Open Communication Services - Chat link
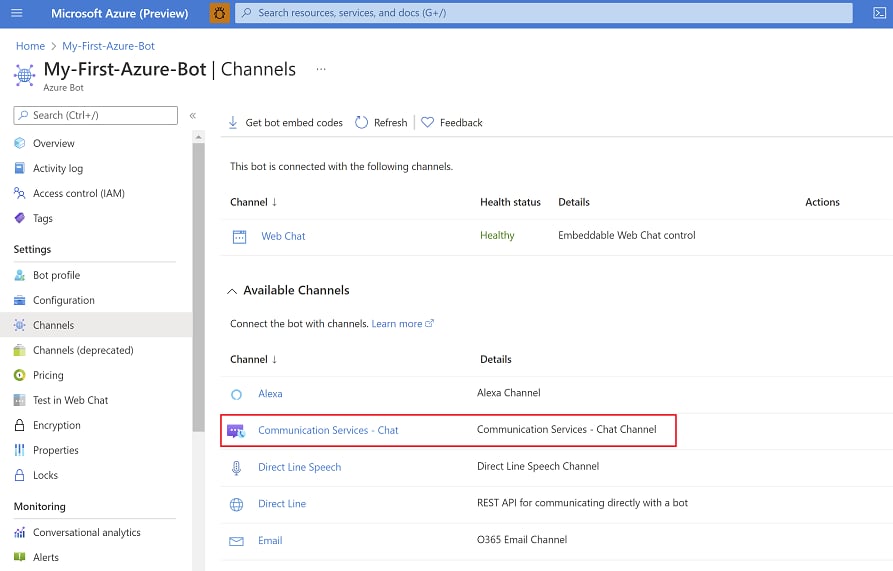The width and height of the screenshot is (893, 571). (328, 430)
